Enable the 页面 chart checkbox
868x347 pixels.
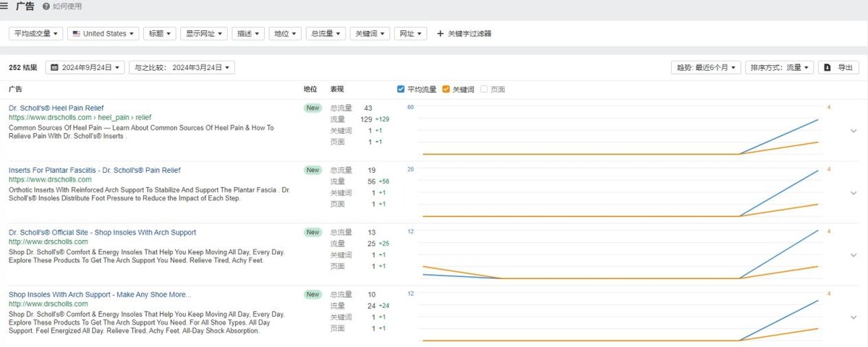485,90
